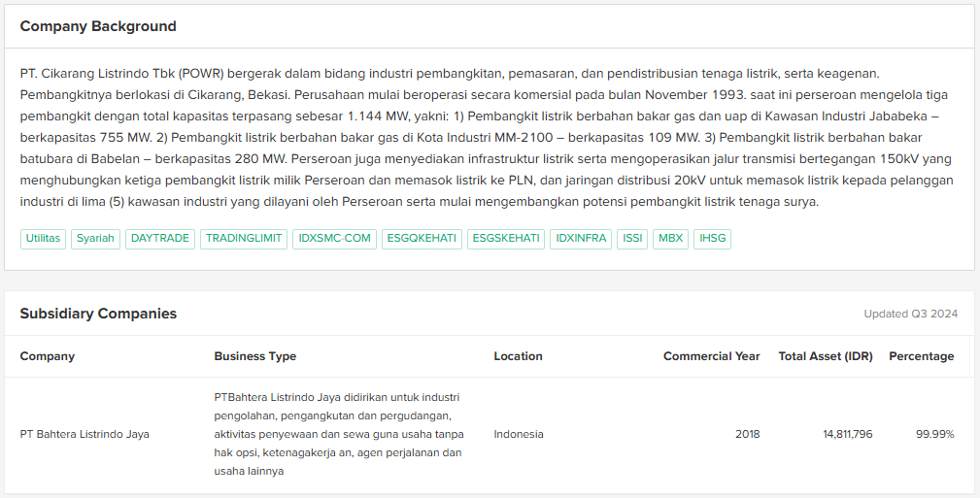This screenshot has height=498, width=980.
Task: Click the ESGSKEHATI tag
Action: pos(505,239)
